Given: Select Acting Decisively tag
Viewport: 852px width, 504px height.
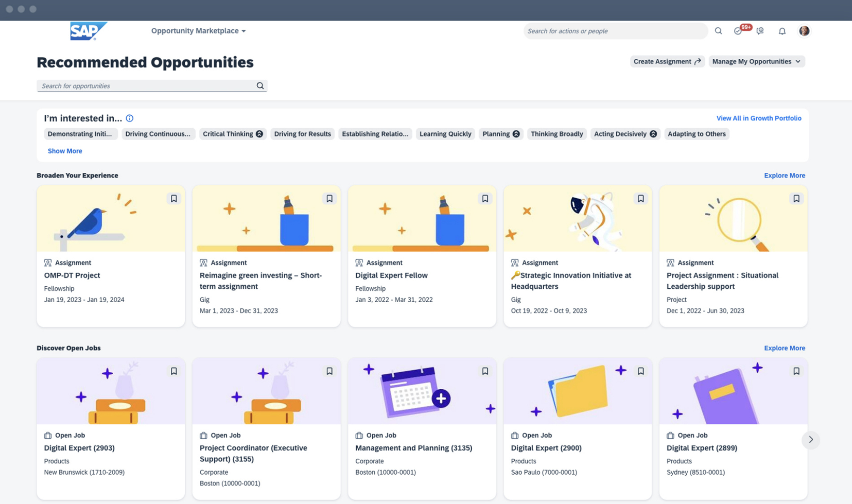Looking at the screenshot, I should pos(625,134).
